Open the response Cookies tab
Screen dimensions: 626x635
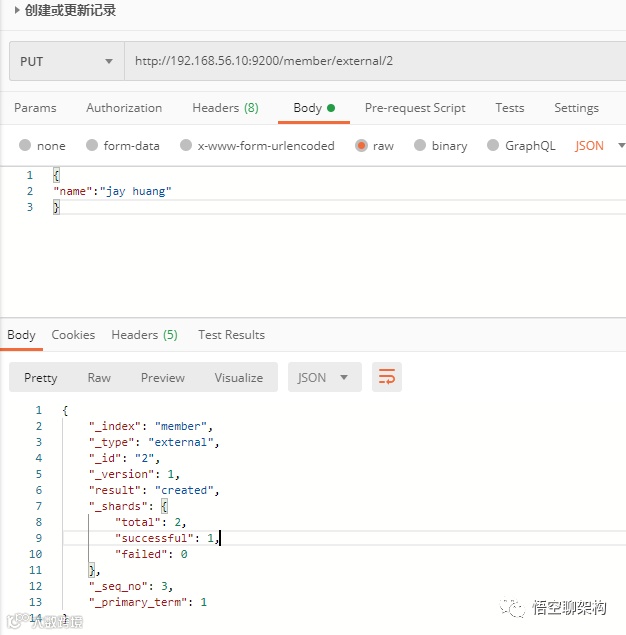click(x=73, y=335)
